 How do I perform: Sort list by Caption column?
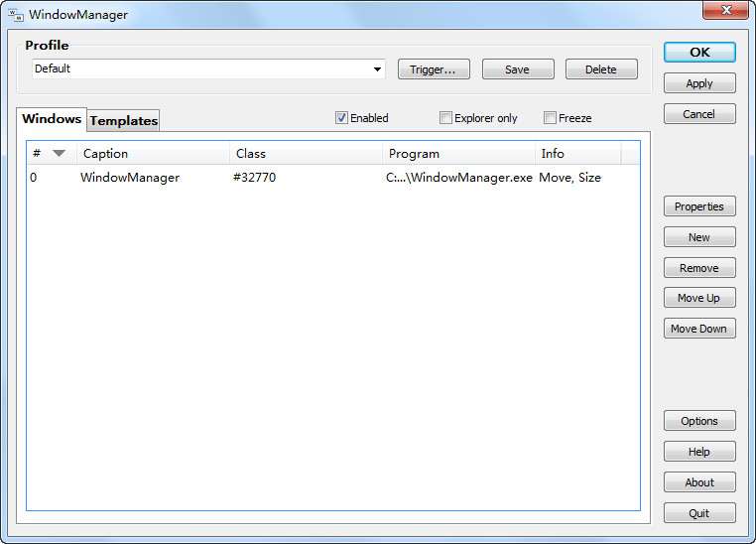(153, 153)
